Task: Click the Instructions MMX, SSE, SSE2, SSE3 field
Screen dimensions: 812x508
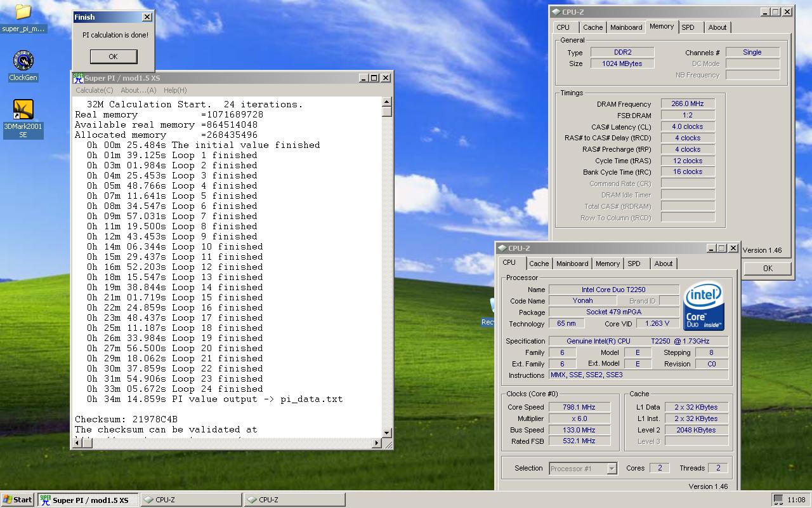Action: (638, 375)
